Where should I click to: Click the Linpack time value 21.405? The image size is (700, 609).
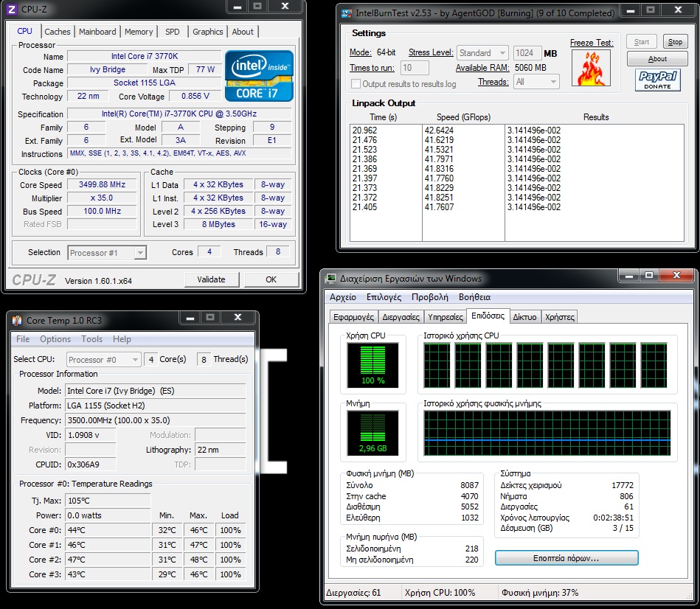click(364, 207)
